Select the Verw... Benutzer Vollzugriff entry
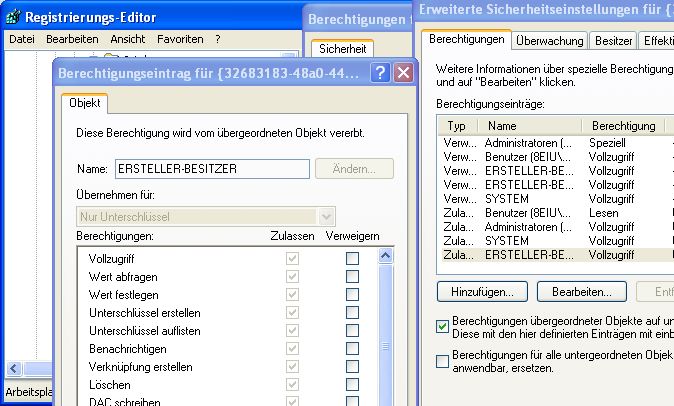 point(557,157)
